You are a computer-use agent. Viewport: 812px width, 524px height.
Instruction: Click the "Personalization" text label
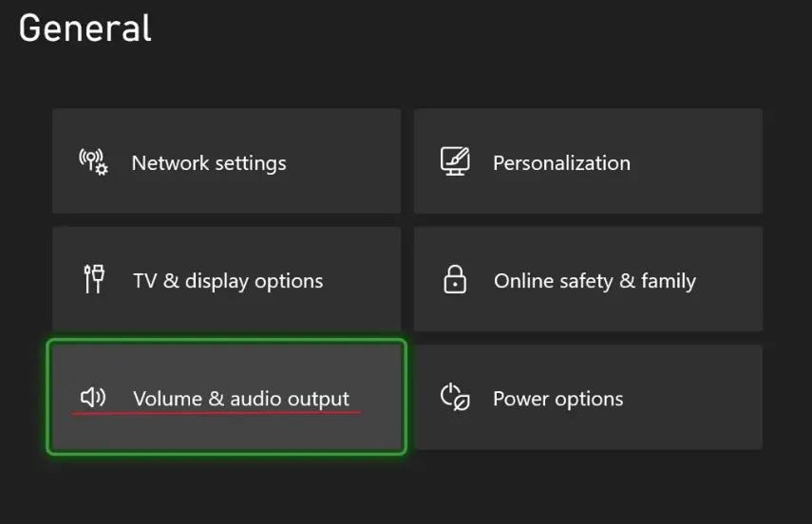tap(561, 163)
